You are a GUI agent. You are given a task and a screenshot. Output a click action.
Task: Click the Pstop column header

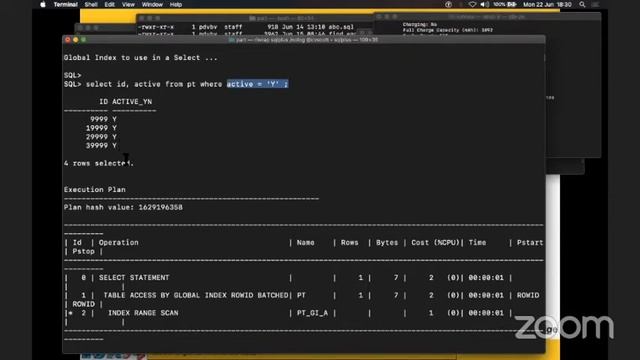[x=83, y=251]
